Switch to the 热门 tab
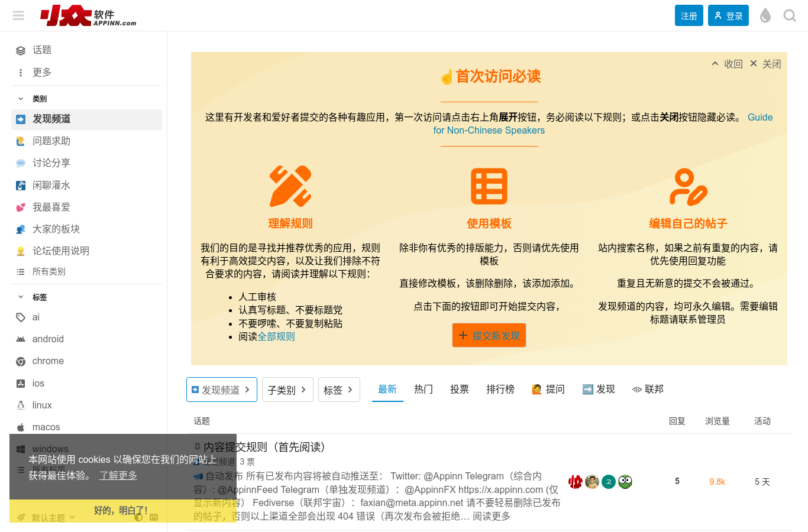The width and height of the screenshot is (808, 532). point(424,389)
